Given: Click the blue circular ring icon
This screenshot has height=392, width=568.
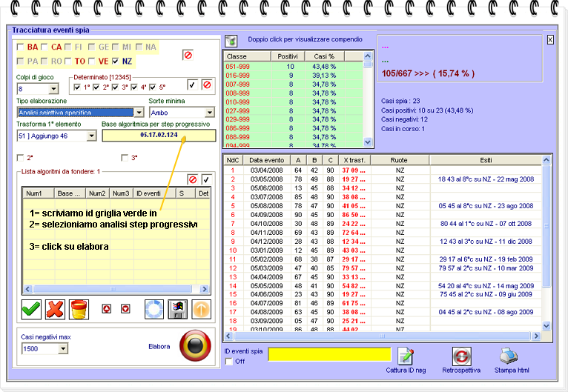Looking at the screenshot, I should pos(154,310).
